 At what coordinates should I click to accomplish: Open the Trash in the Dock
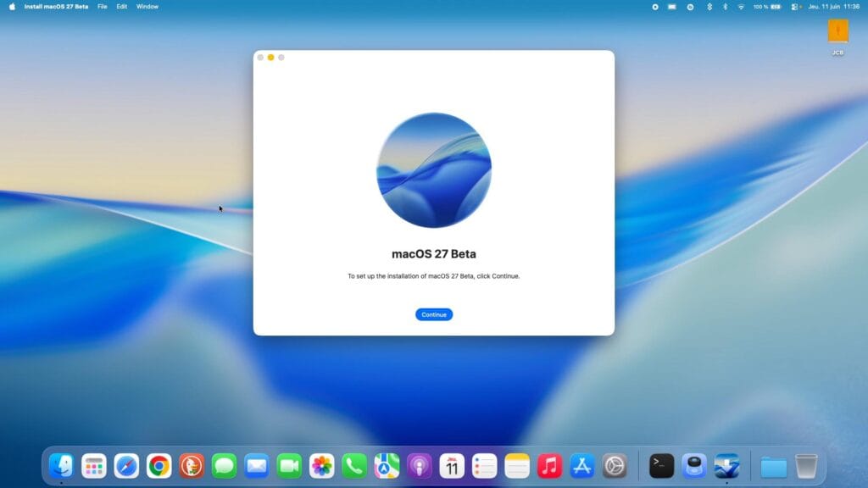[806, 466]
